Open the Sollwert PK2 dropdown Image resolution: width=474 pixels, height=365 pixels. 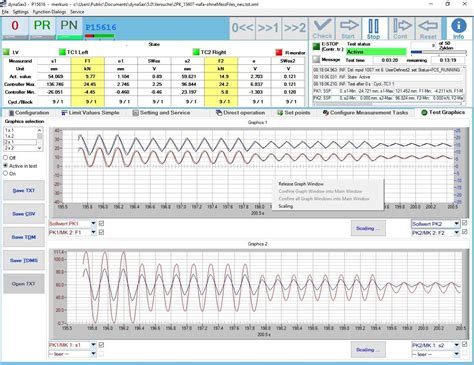(456, 224)
